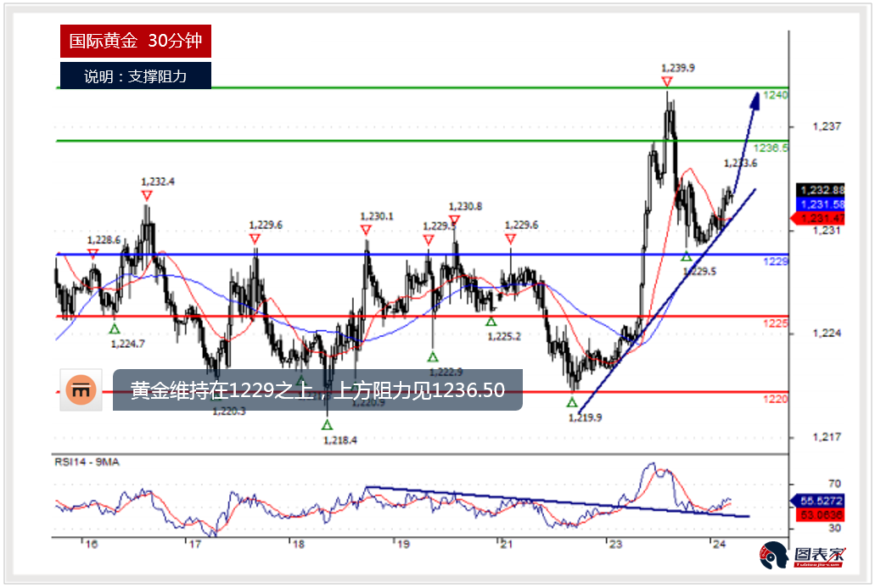Click the RSI14 - 9MA indicator label
The height and width of the screenshot is (588, 875).
coord(87,462)
